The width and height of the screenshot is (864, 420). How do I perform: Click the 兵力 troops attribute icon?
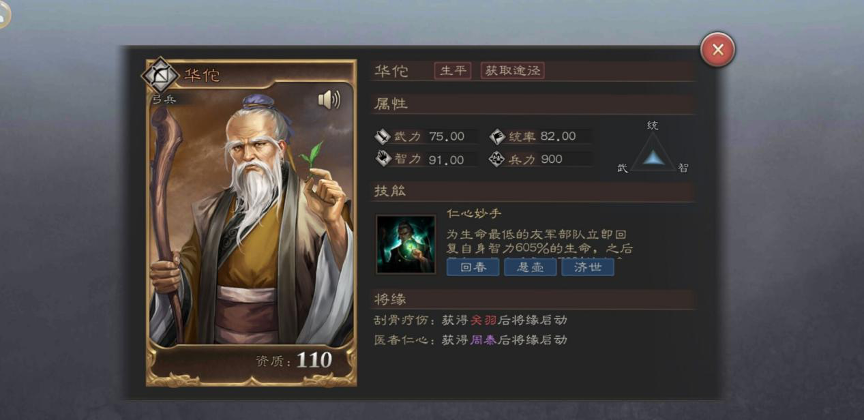tap(497, 159)
